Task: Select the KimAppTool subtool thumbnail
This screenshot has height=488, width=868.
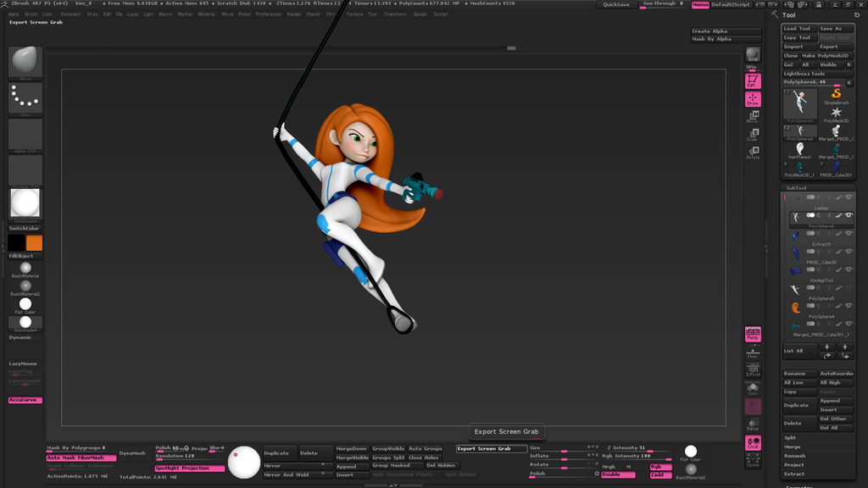Action: point(795,270)
